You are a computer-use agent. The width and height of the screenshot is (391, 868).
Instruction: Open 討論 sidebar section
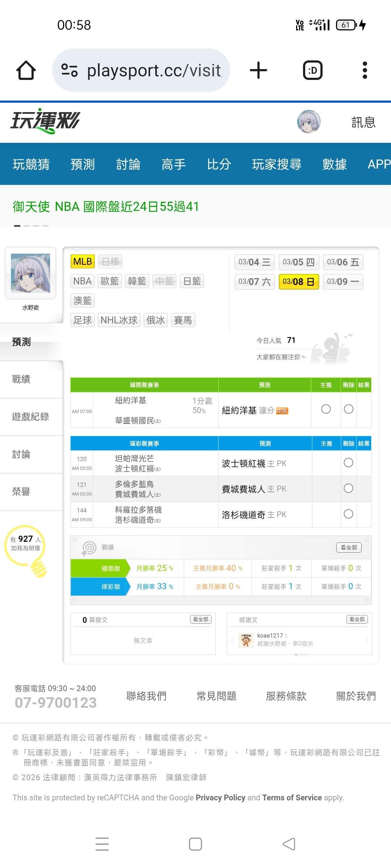click(x=31, y=455)
